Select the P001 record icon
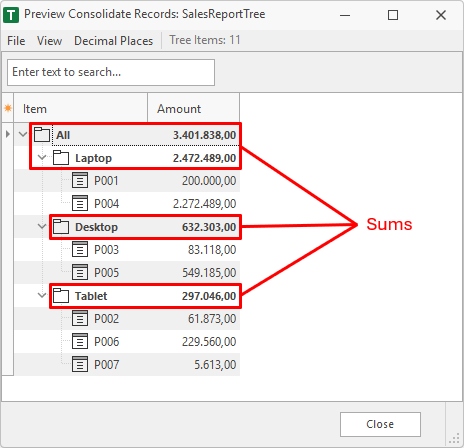This screenshot has width=464, height=448. (x=80, y=181)
